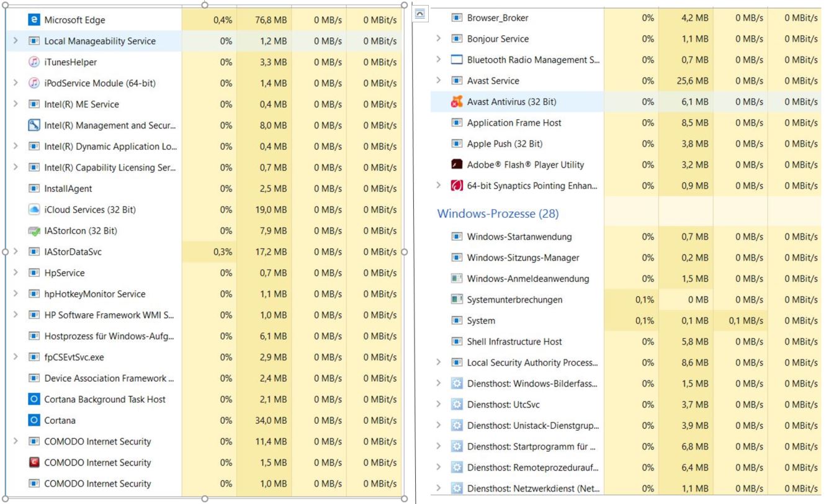Click the 76,8 MB memory value
826x504 pixels.
(271, 20)
